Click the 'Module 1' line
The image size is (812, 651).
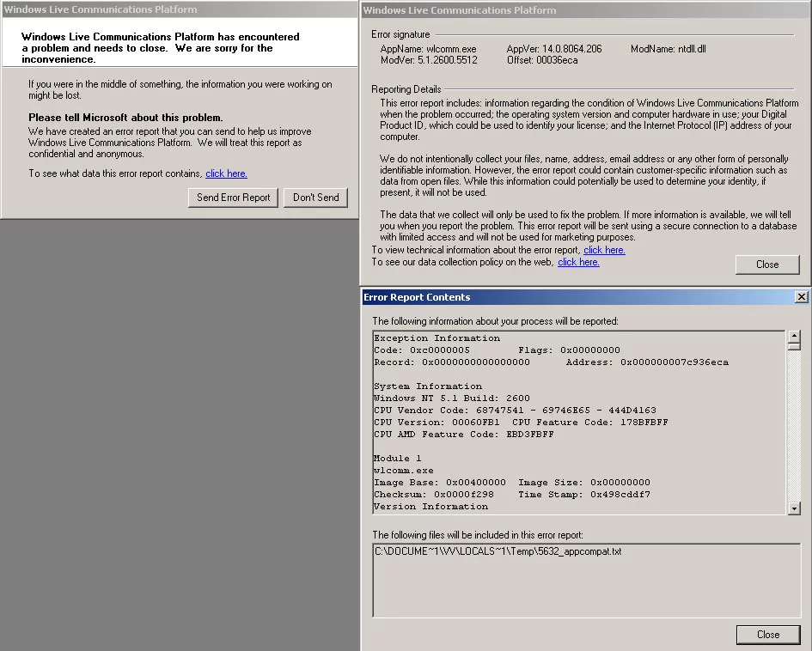point(398,459)
